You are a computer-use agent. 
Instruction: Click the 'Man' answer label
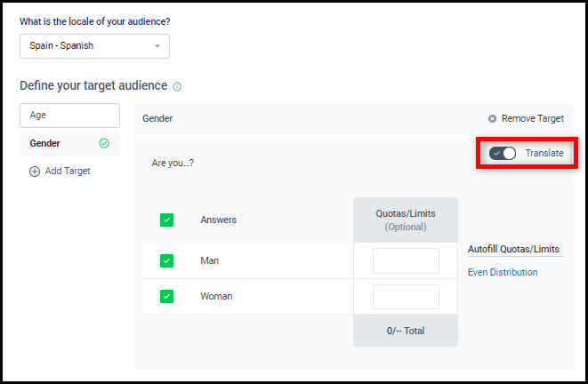click(x=209, y=260)
